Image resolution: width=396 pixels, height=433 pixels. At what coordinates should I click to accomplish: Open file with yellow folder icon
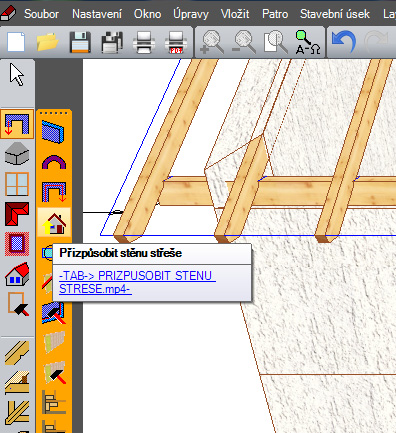coord(48,42)
